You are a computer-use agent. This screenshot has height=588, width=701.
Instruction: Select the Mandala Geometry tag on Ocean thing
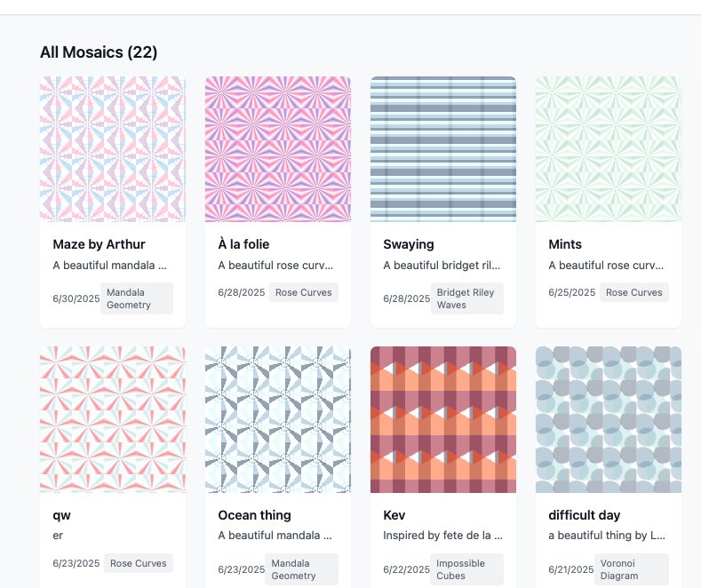[302, 569]
